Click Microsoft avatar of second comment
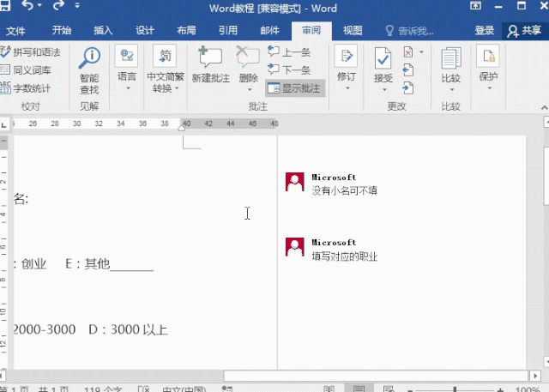549x392 pixels. click(x=294, y=247)
